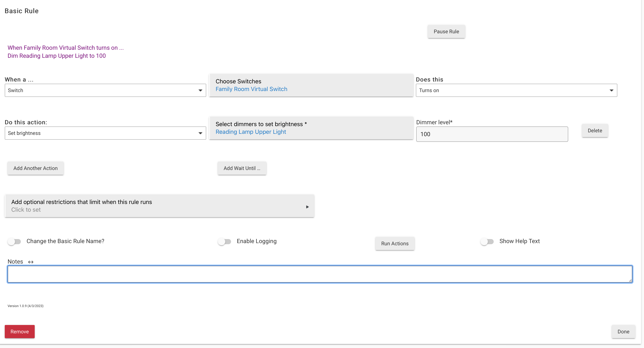
Task: Click the Reading Lamp Upper Light link
Action: [x=251, y=132]
